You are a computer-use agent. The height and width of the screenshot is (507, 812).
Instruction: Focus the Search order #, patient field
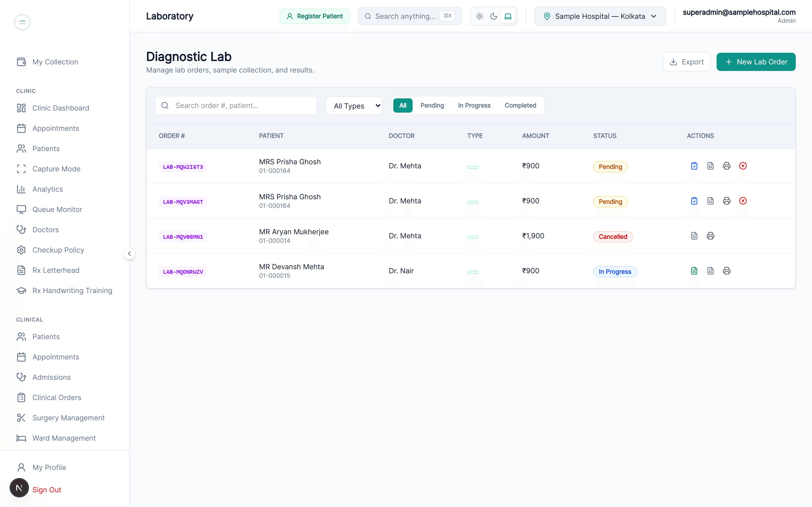click(236, 106)
